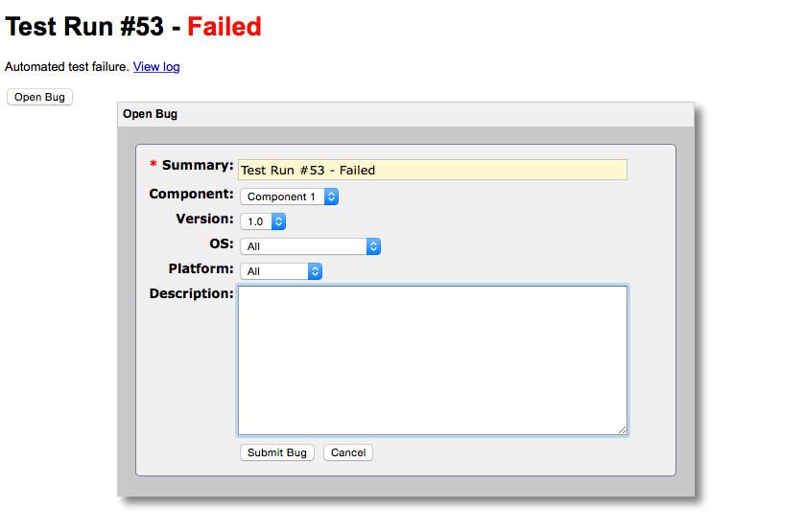Image resolution: width=804 pixels, height=532 pixels.
Task: Click the blue arrows on Platform select
Action: (315, 271)
